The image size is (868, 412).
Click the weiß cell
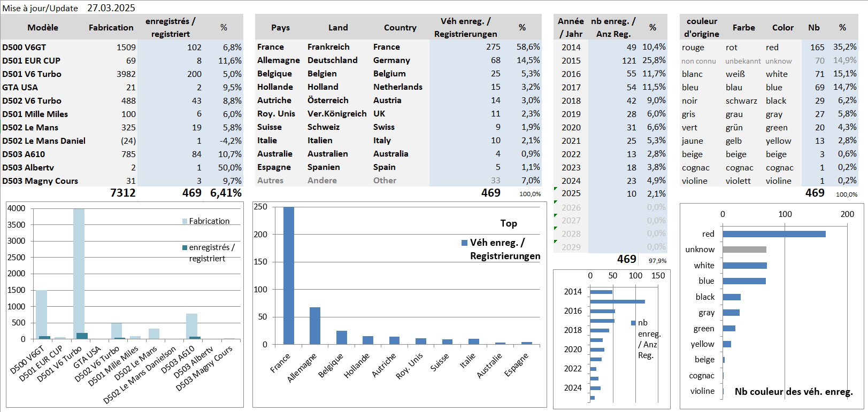[735, 74]
